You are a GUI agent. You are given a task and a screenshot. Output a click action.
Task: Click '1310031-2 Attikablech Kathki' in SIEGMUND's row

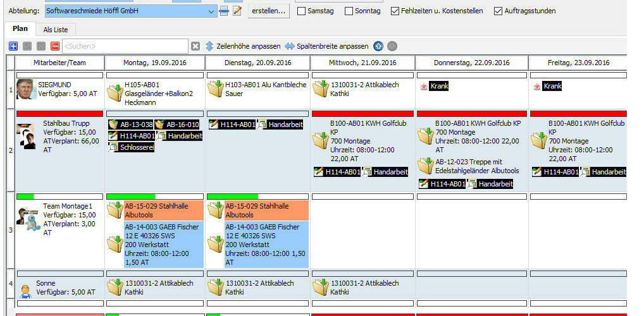(x=364, y=89)
